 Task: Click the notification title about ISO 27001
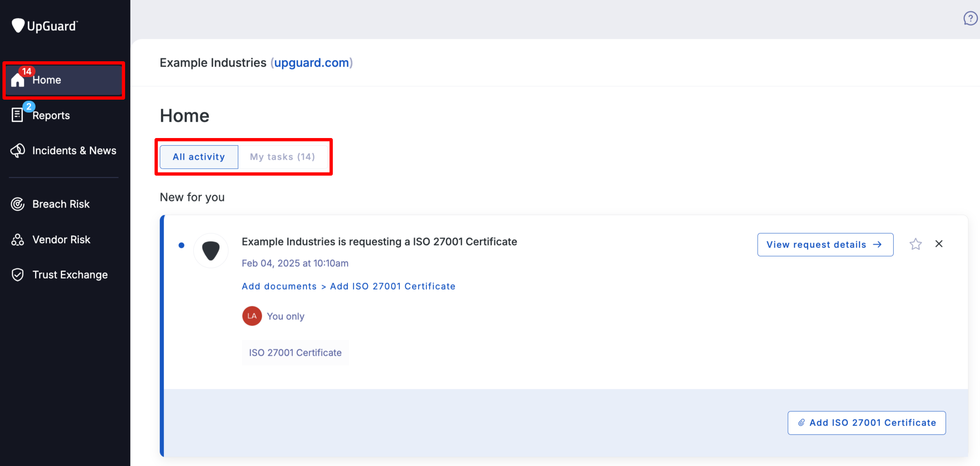379,242
